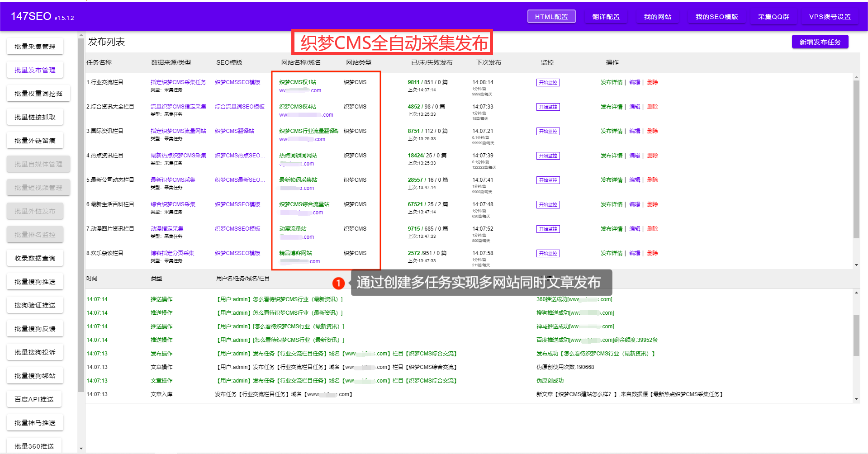Viewport: 868px width, 454px height.
Task: Click publish list scroll down arrow
Action: [856, 265]
